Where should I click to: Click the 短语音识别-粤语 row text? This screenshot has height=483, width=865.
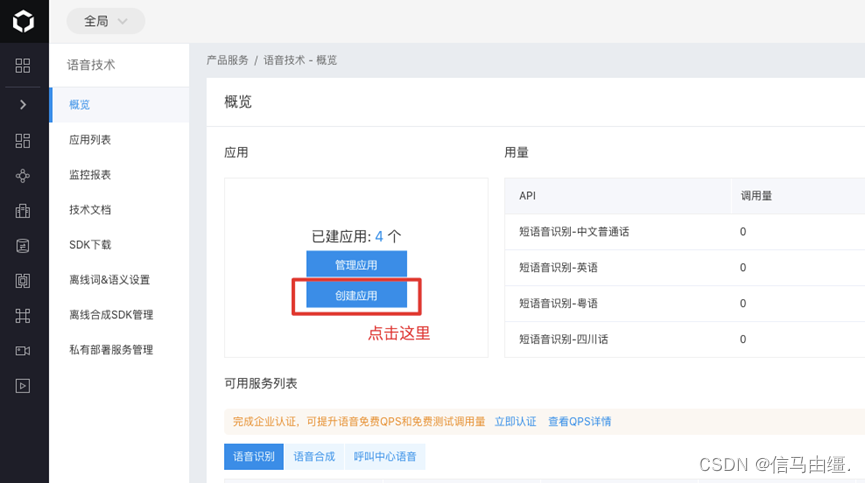[x=558, y=303]
